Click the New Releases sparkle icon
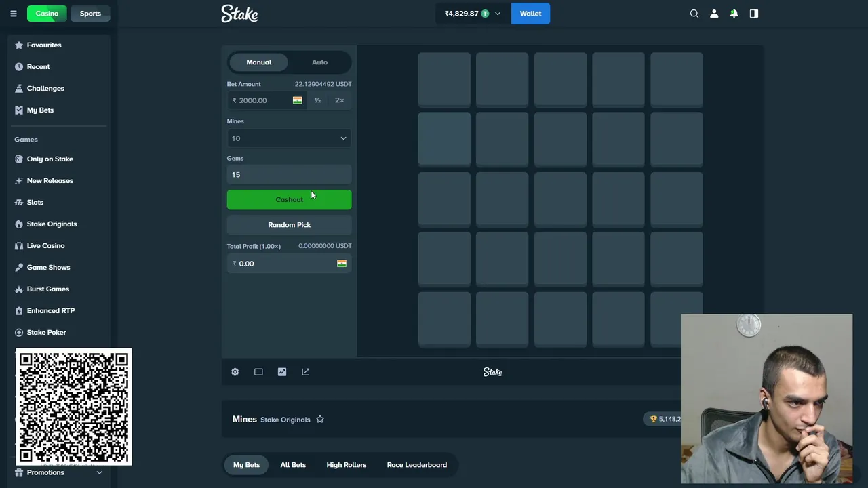The width and height of the screenshot is (868, 488). (x=19, y=180)
